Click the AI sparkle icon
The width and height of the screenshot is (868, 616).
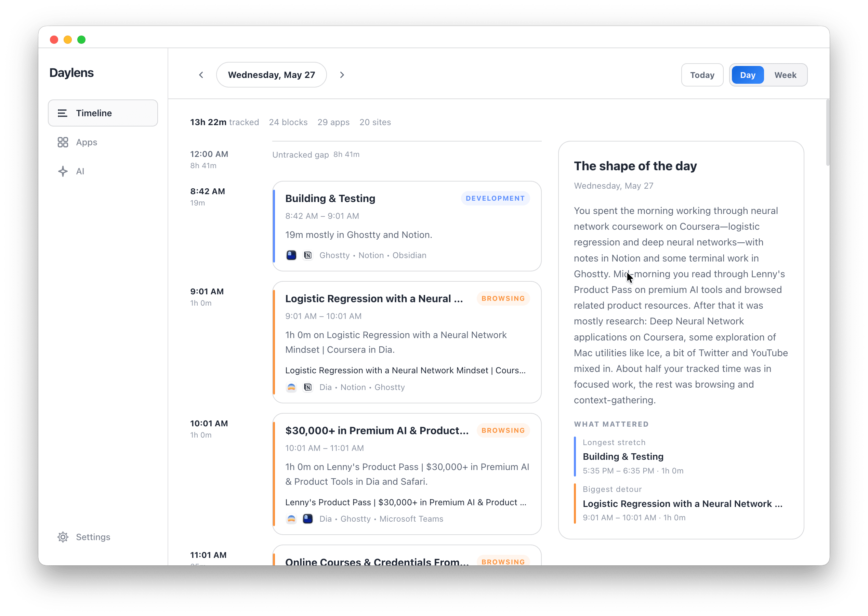pyautogui.click(x=63, y=172)
